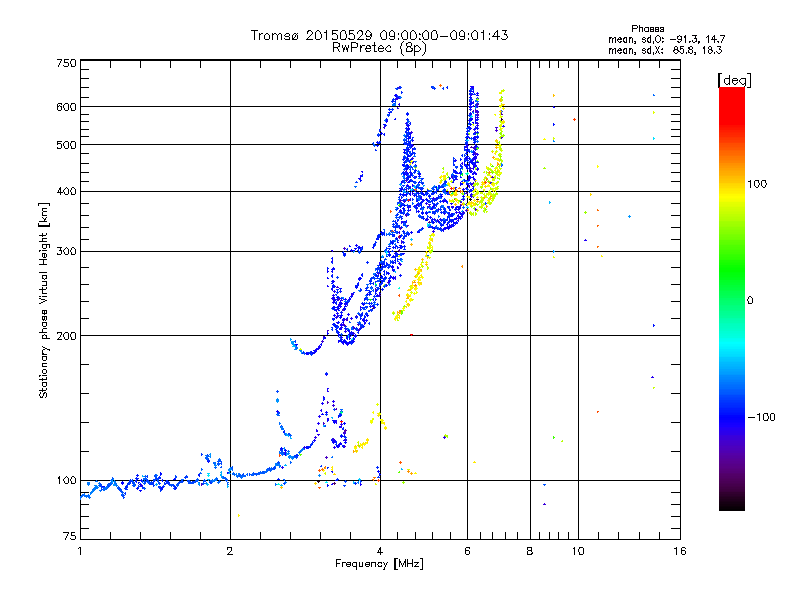
Task: Click y-axis tick label '500'
Action: click(x=67, y=145)
